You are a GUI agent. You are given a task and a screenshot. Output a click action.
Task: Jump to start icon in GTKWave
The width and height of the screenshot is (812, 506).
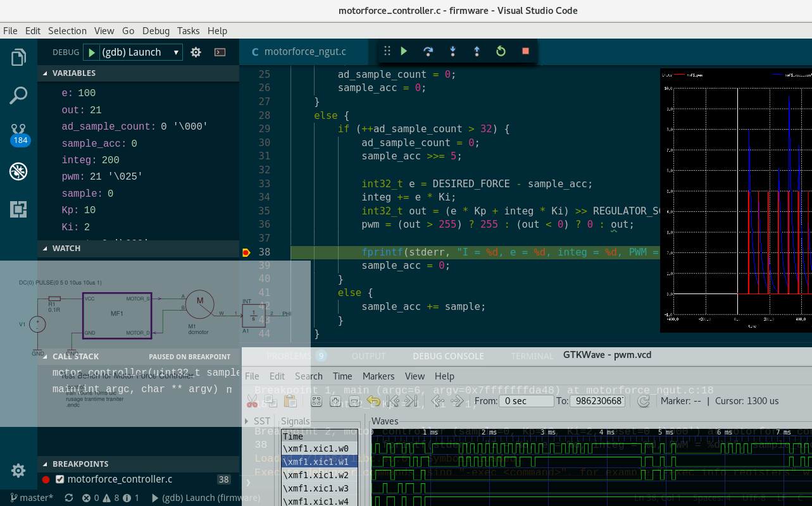coord(394,400)
